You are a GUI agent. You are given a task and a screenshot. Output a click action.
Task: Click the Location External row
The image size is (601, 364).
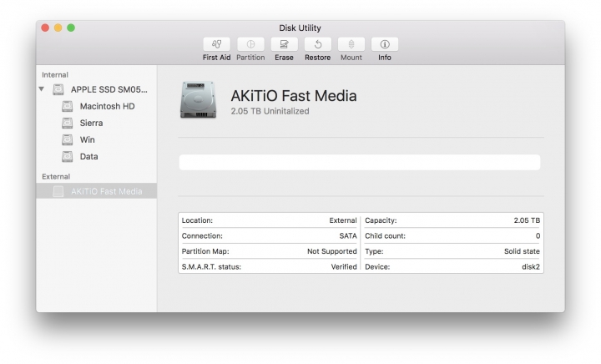pyautogui.click(x=269, y=220)
